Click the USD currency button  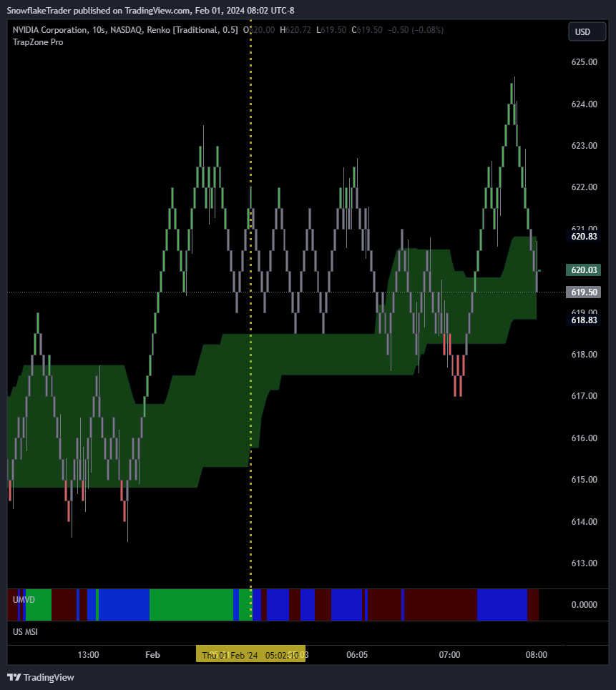[587, 31]
